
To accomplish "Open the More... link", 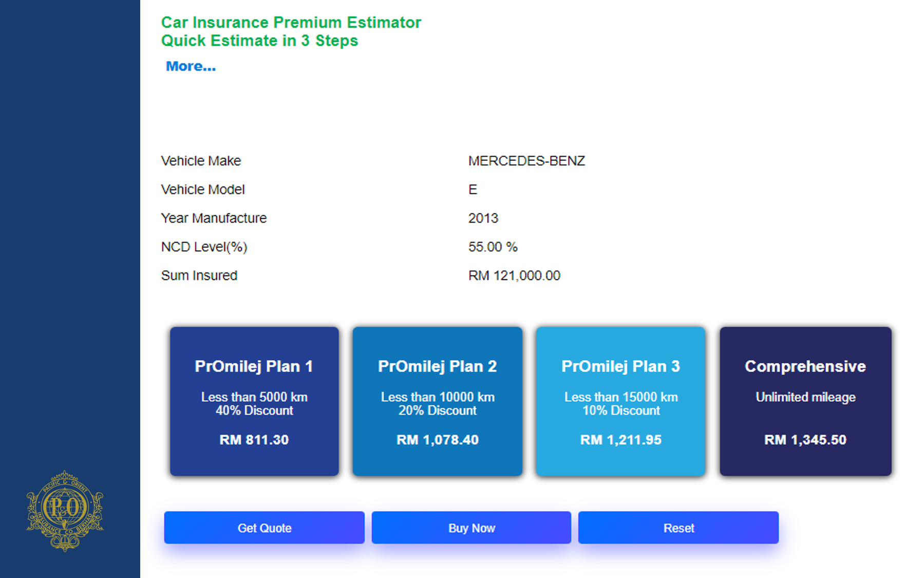I will pyautogui.click(x=191, y=66).
